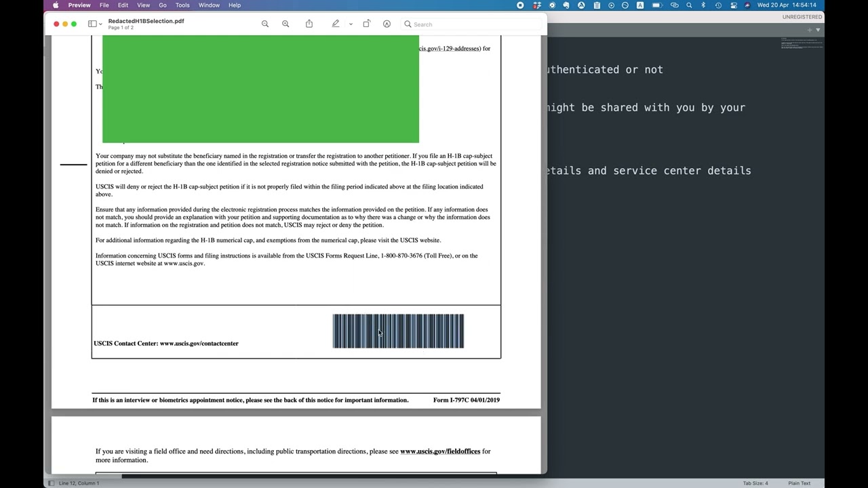The image size is (868, 488).
Task: Click the www.uscis.gov/fieldoffices link
Action: pos(440,451)
